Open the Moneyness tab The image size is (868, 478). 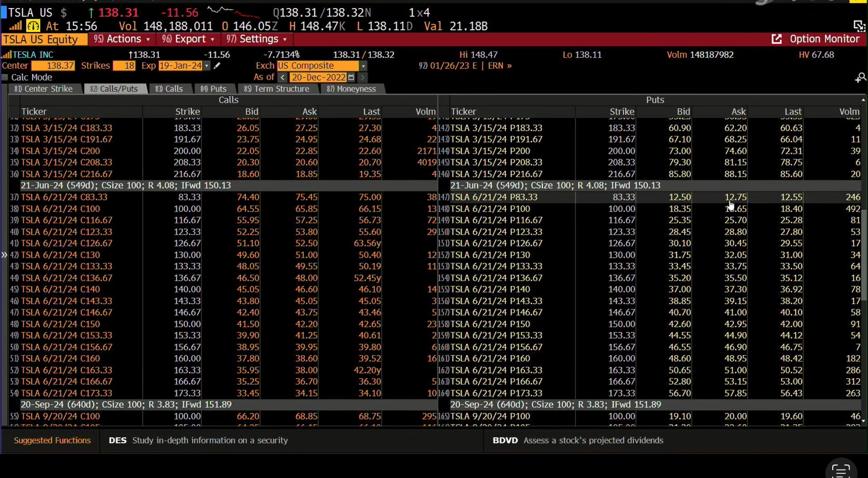(352, 89)
